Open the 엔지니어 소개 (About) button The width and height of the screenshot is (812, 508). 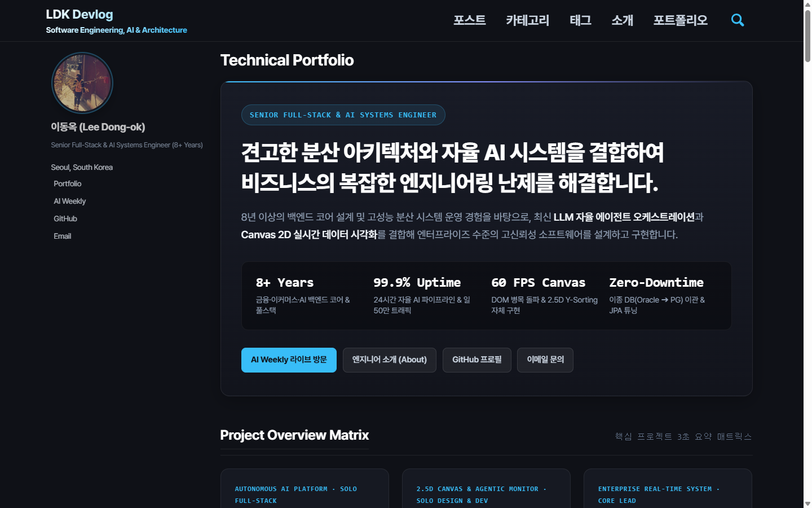click(390, 360)
